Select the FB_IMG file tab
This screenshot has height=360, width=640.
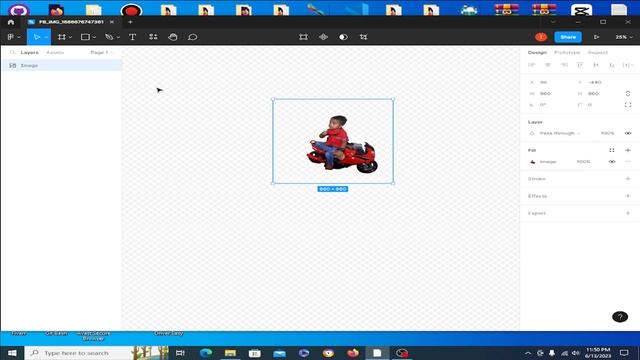click(71, 22)
